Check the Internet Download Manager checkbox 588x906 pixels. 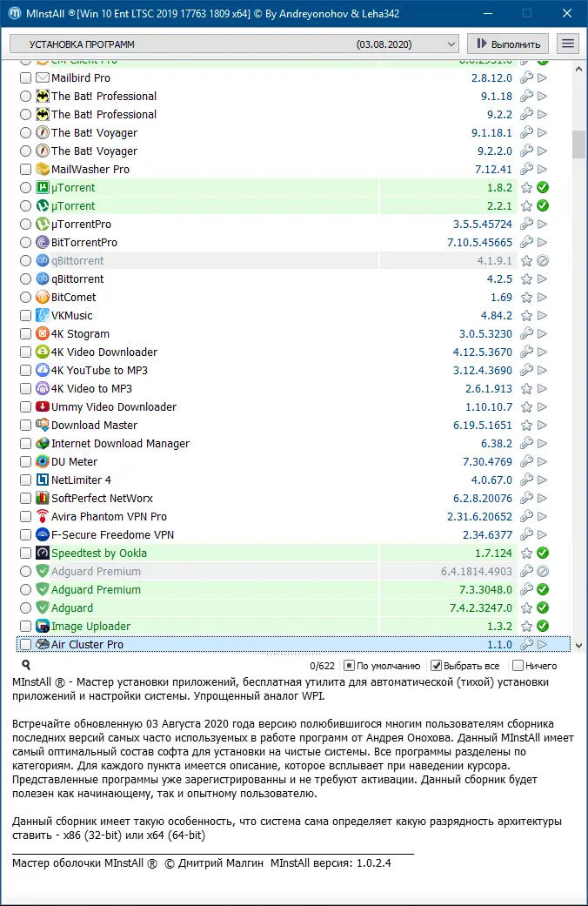[x=25, y=443]
